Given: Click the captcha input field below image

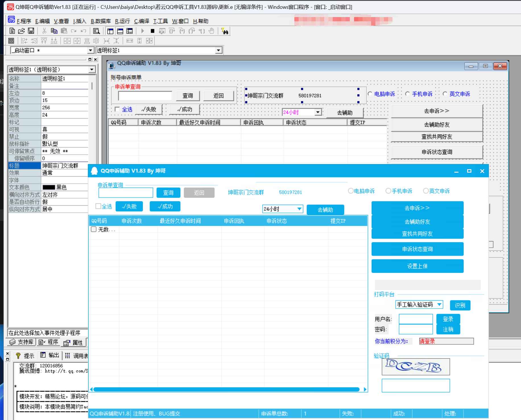Looking at the screenshot, I should 415,386.
